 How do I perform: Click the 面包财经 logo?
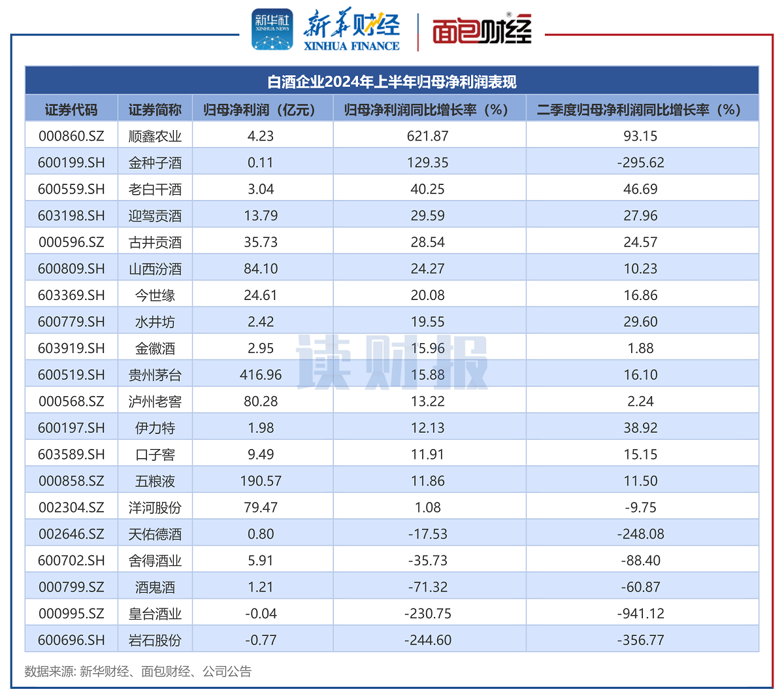pos(482,29)
